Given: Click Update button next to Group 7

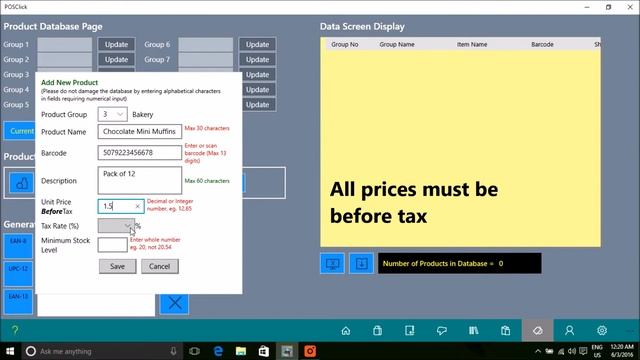Looking at the screenshot, I should tap(257, 60).
